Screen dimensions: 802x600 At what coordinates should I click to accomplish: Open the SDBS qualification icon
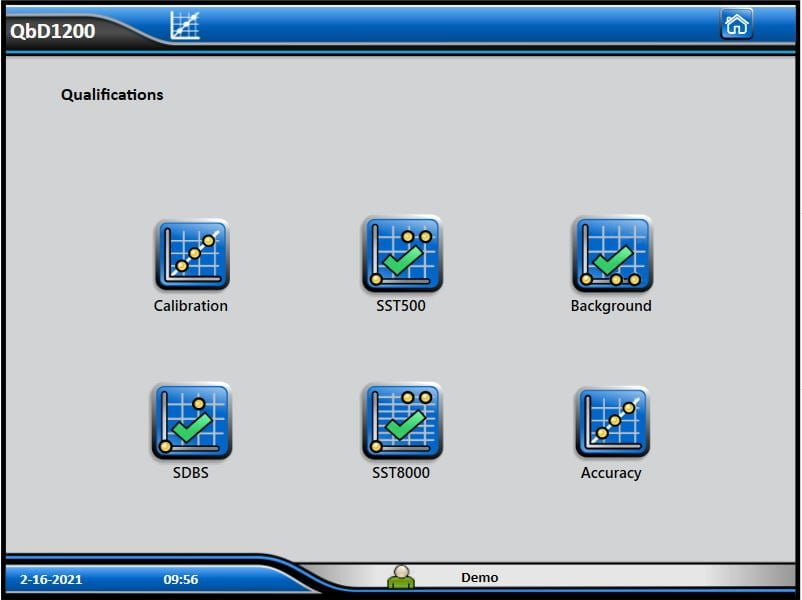[191, 422]
